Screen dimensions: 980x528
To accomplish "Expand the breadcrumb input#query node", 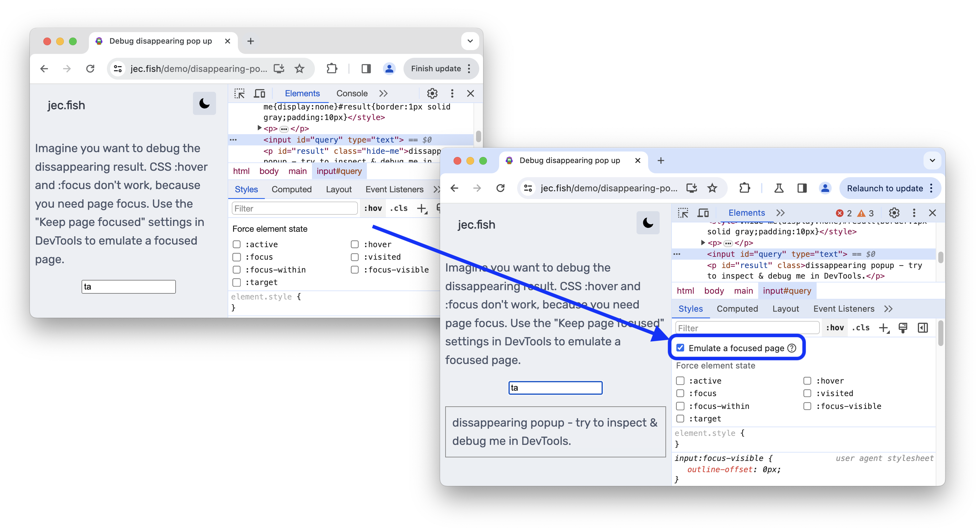I will [x=787, y=291].
